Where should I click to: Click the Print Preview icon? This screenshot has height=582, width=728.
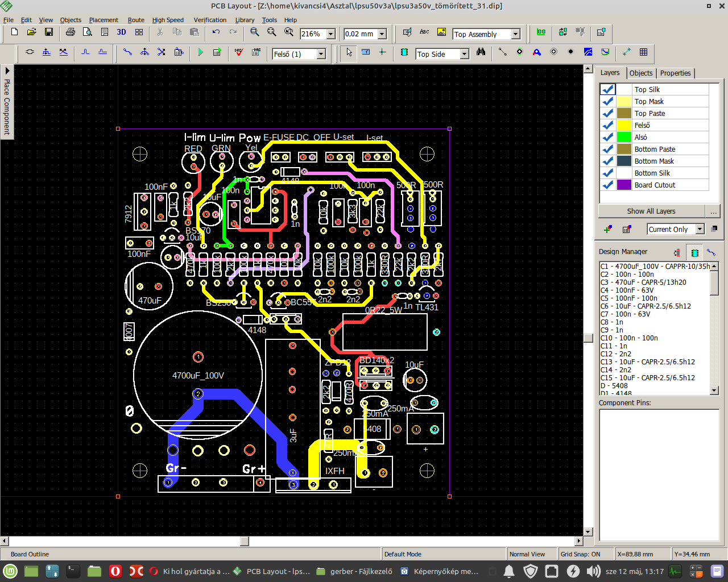point(87,32)
